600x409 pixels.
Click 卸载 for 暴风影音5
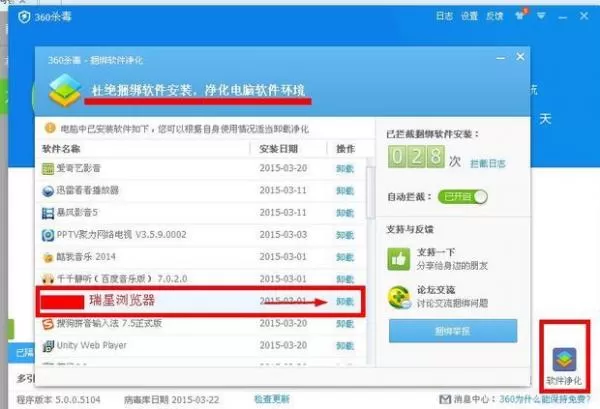[x=345, y=213]
